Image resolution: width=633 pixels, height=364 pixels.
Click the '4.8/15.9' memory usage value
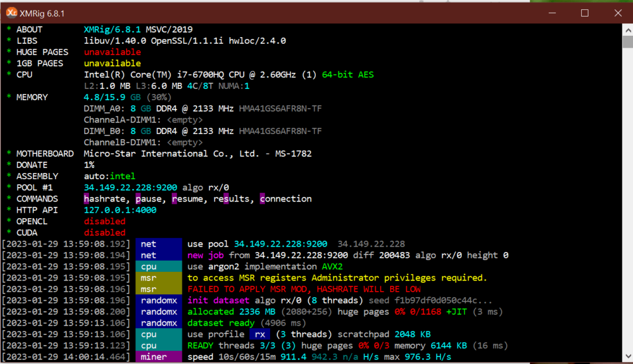104,97
